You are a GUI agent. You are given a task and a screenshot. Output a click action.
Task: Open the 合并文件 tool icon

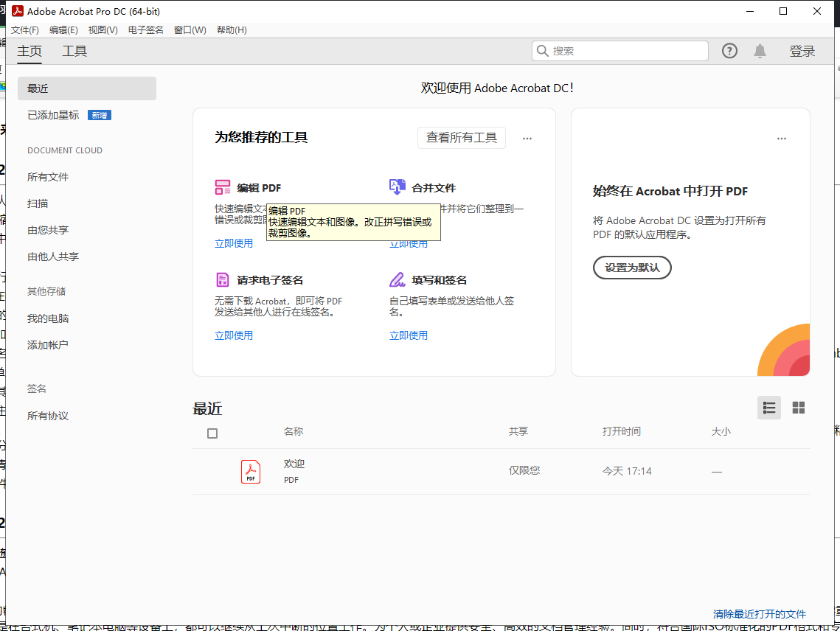(398, 187)
